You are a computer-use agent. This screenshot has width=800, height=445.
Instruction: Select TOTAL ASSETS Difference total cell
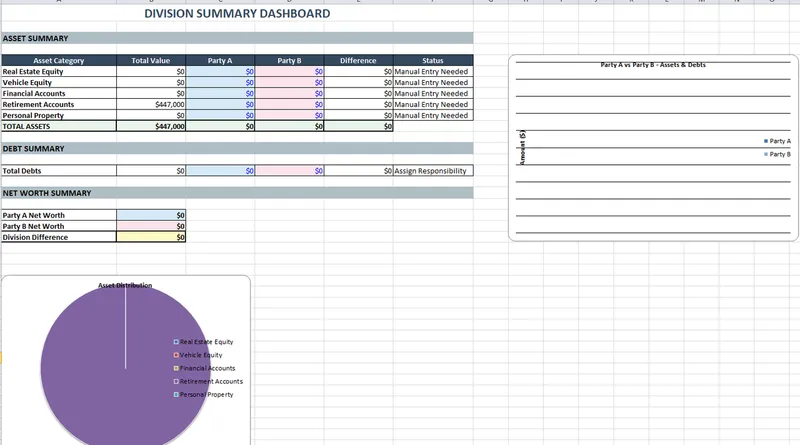pos(358,126)
